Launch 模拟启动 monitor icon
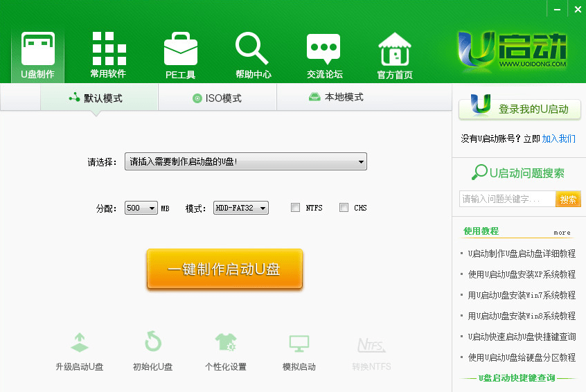Image resolution: width=586 pixels, height=392 pixels. click(x=299, y=344)
